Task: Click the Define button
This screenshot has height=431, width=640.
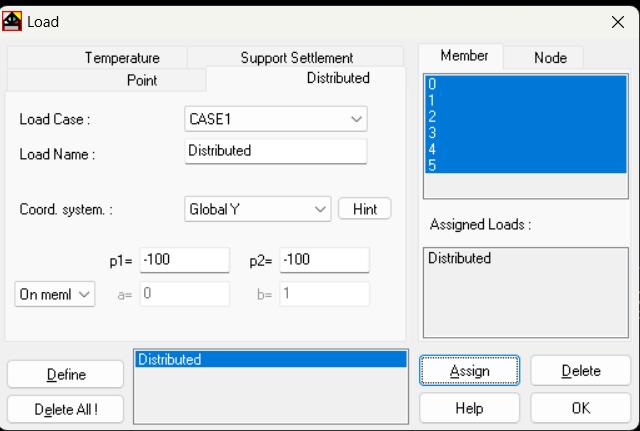Action: pos(65,374)
